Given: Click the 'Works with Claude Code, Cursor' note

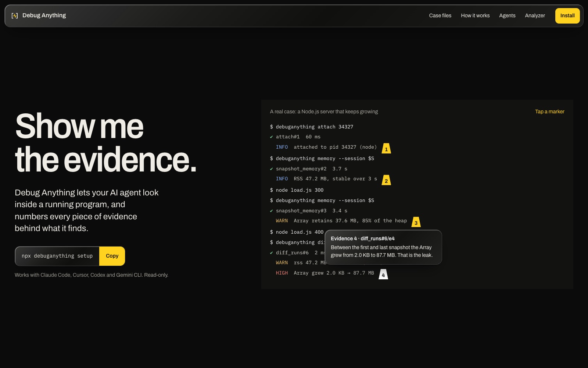Looking at the screenshot, I should [x=92, y=275].
